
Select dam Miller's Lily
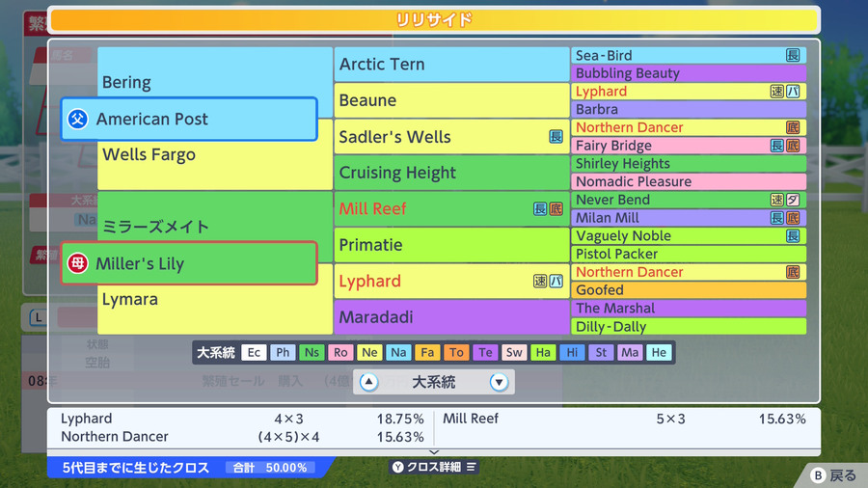(x=189, y=263)
